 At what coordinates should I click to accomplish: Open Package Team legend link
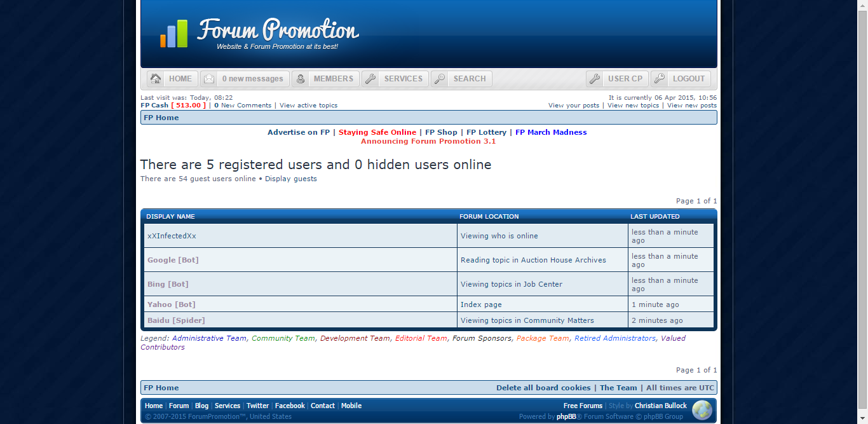tap(543, 338)
